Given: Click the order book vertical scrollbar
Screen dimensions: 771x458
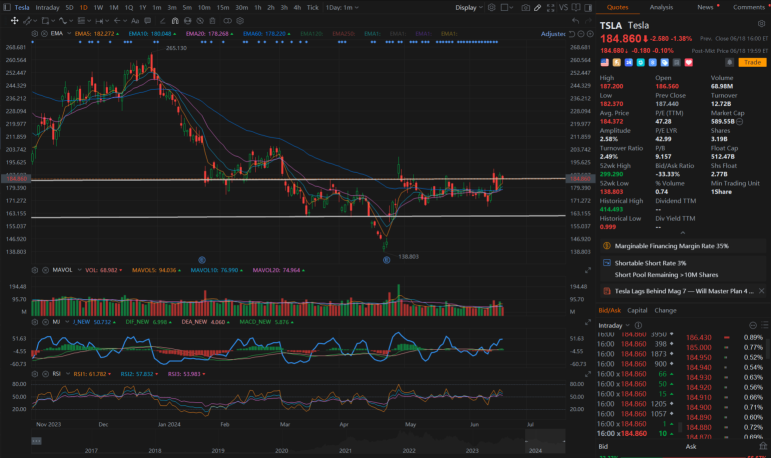Looking at the screenshot, I should [x=681, y=427].
